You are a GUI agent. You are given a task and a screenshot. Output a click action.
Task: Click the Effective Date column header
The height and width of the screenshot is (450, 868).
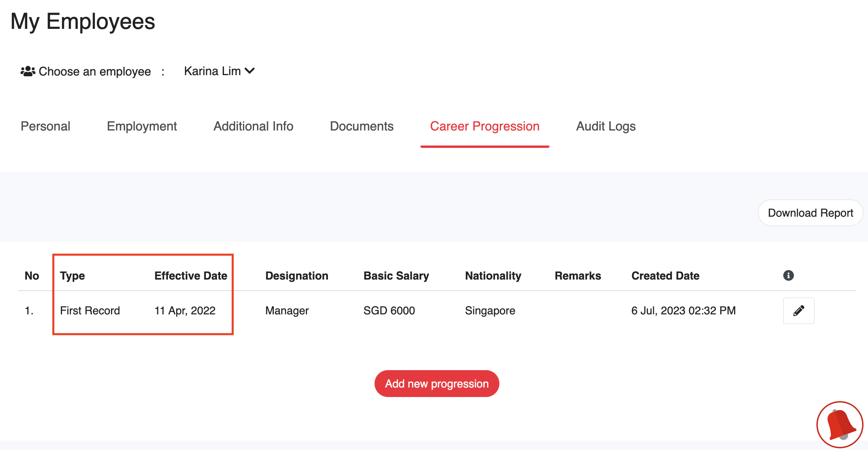pyautogui.click(x=191, y=276)
